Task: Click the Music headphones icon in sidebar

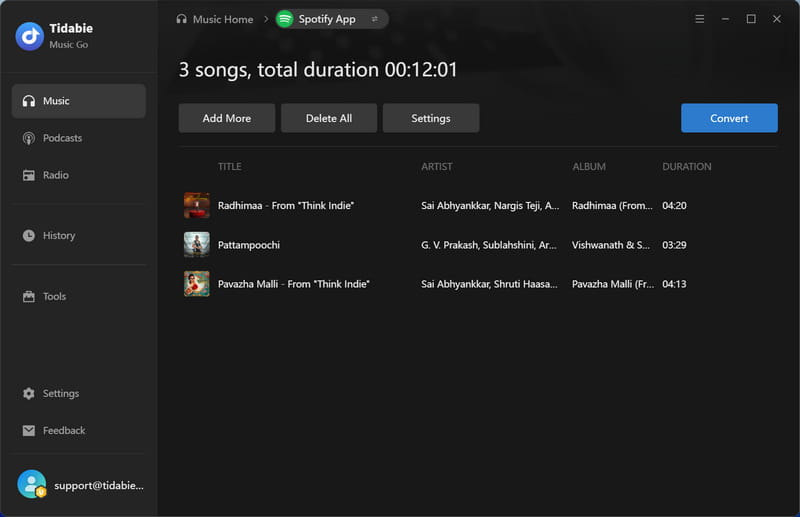Action: [29, 101]
